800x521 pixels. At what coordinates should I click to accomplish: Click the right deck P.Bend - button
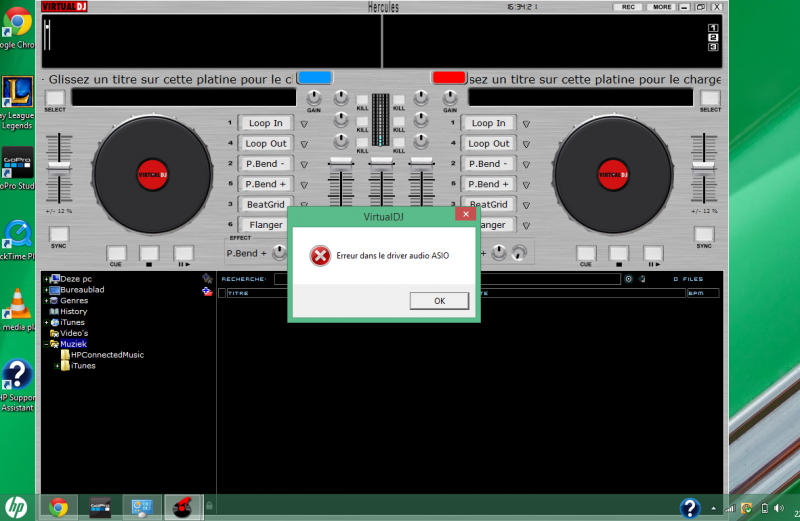(488, 164)
